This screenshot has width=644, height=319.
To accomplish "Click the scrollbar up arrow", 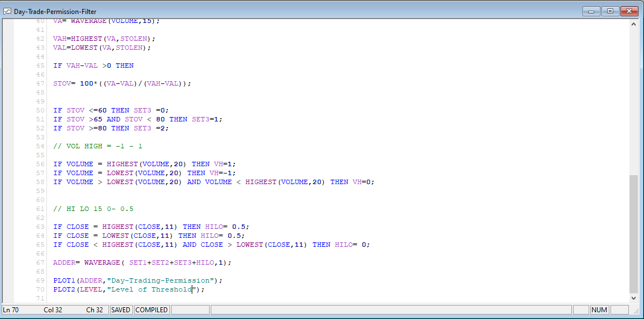I will pos(633,25).
